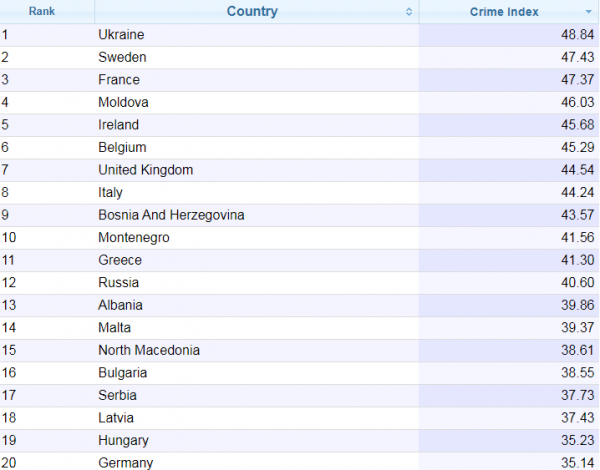
Task: Click the France country name
Action: [x=119, y=80]
